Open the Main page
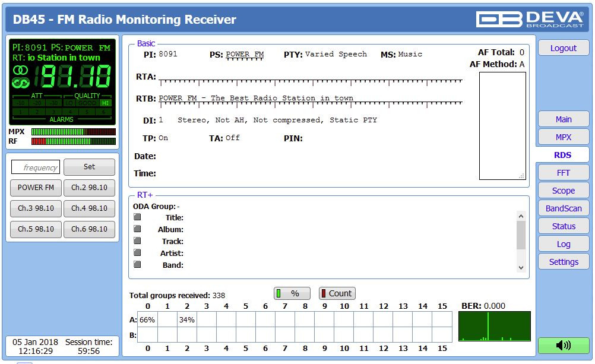This screenshot has width=595, height=364. click(x=564, y=119)
